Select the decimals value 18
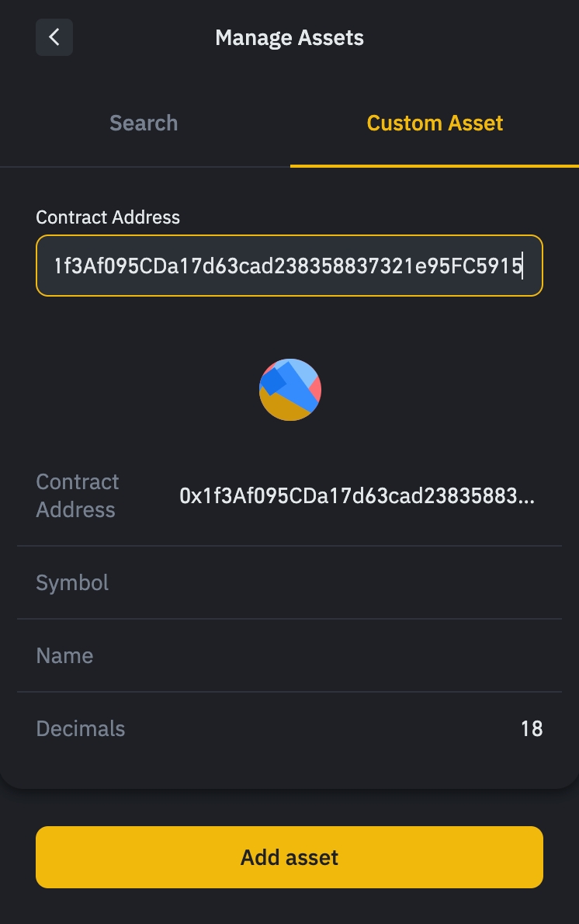 pyautogui.click(x=532, y=728)
